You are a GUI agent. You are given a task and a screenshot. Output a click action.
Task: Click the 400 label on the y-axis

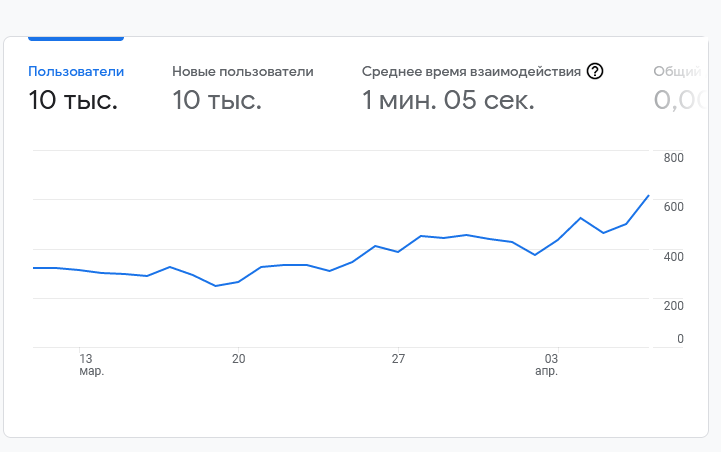tap(673, 257)
